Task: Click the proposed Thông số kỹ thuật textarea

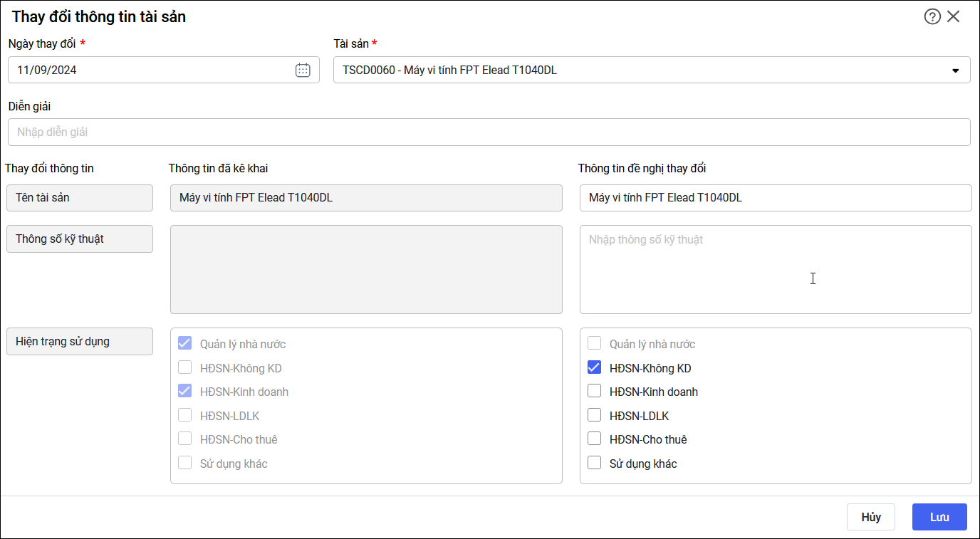Action: click(775, 269)
